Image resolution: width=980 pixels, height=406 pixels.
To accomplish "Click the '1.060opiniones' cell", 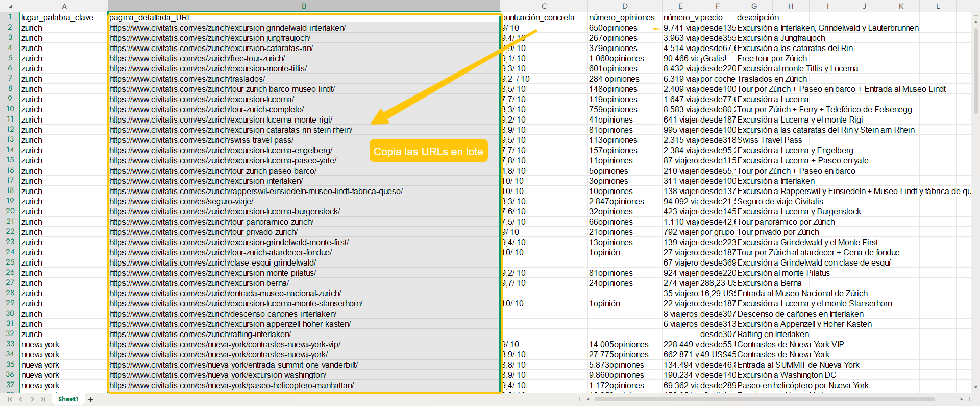I will (625, 58).
